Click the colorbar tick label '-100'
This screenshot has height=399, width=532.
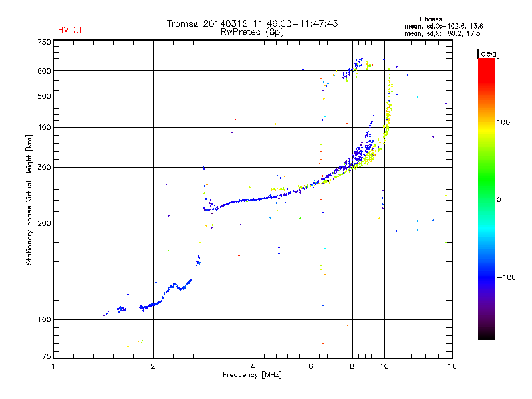tap(506, 277)
